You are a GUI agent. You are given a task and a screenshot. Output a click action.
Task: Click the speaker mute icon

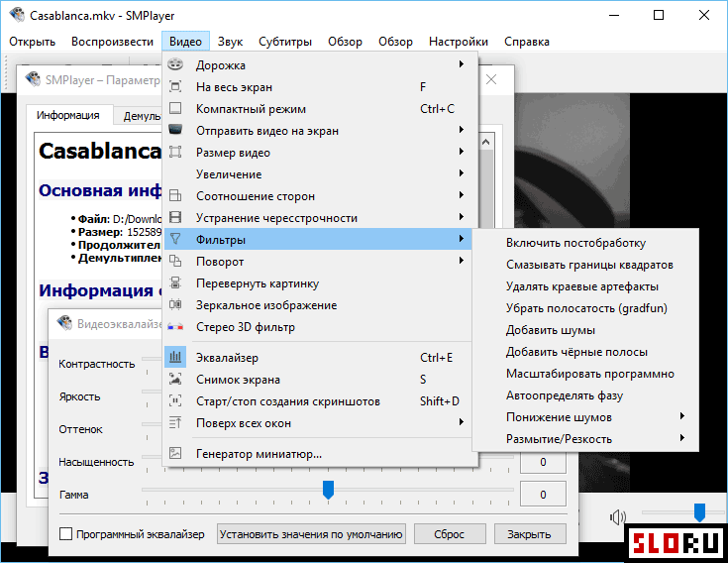coord(617,516)
